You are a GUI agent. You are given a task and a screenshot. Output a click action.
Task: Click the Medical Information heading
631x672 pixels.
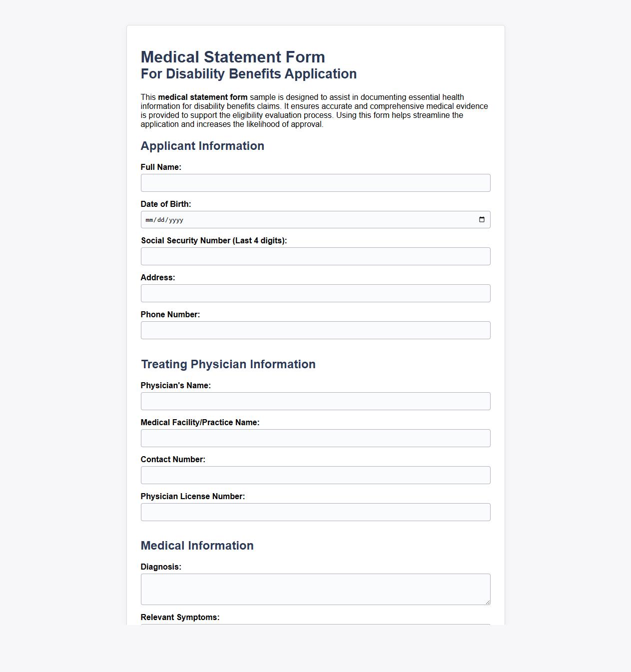[x=197, y=545]
